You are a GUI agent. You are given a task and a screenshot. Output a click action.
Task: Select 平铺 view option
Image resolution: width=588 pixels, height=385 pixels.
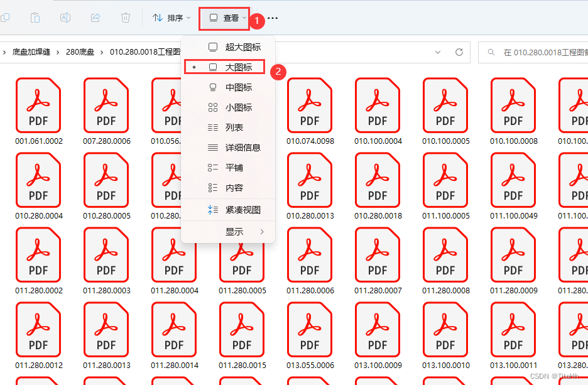pyautogui.click(x=228, y=168)
